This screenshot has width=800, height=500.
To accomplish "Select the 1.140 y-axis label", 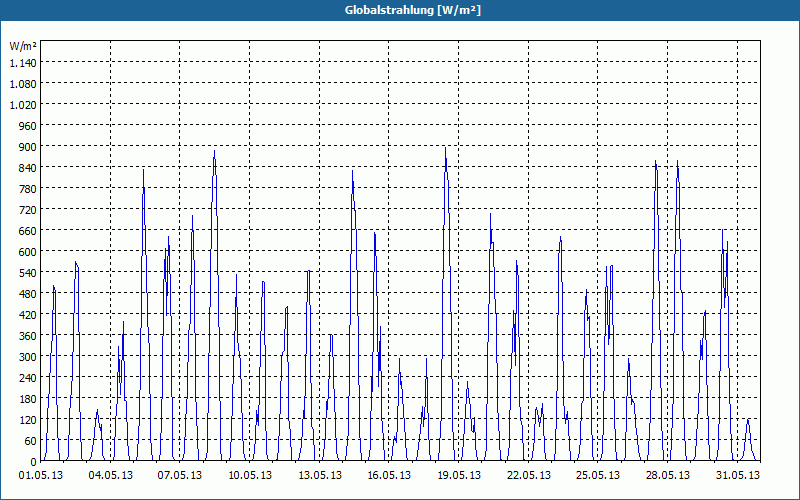I will click(x=23, y=63).
